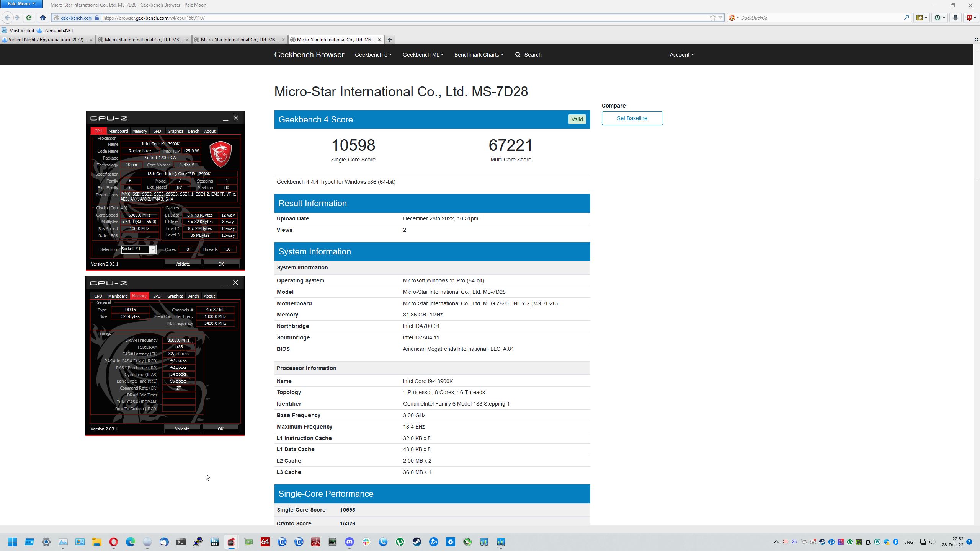Open a new browser tab with plus
The height and width of the screenshot is (551, 980).
pos(389,39)
